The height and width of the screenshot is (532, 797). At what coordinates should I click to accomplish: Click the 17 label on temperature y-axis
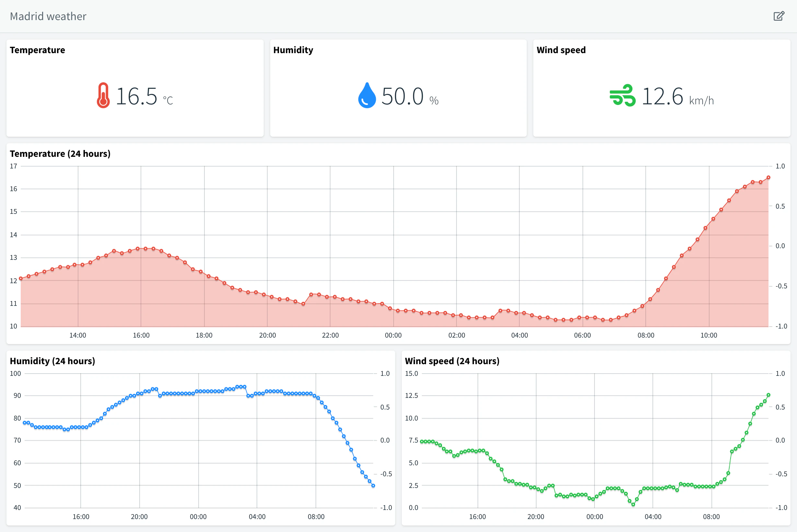14,166
